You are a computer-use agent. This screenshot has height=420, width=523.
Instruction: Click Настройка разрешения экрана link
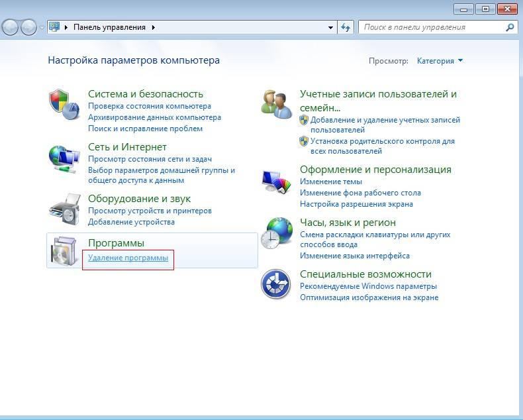pyautogui.click(x=356, y=204)
